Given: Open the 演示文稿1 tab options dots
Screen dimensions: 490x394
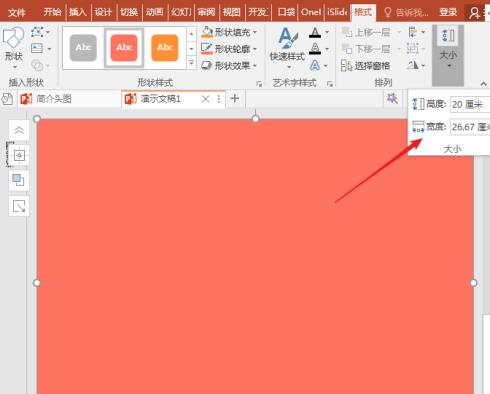Looking at the screenshot, I should point(219,99).
